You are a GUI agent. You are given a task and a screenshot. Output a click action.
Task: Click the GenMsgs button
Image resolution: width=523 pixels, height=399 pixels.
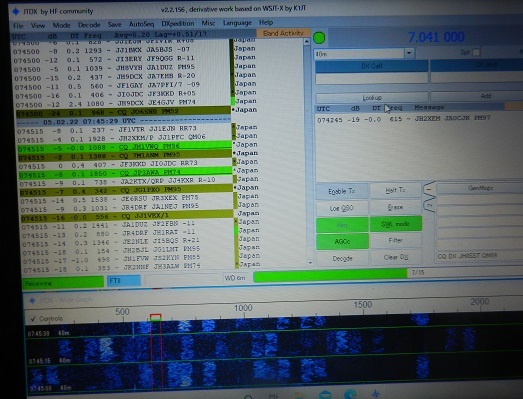pos(480,188)
